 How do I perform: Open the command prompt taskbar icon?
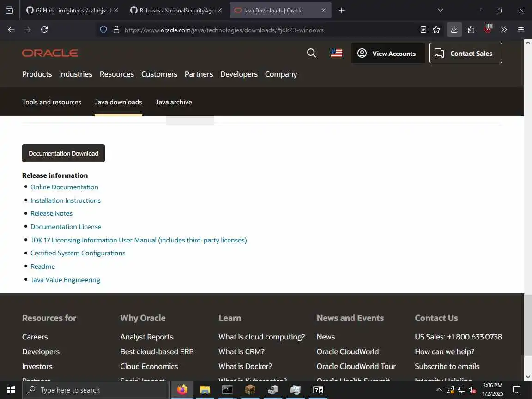click(227, 390)
